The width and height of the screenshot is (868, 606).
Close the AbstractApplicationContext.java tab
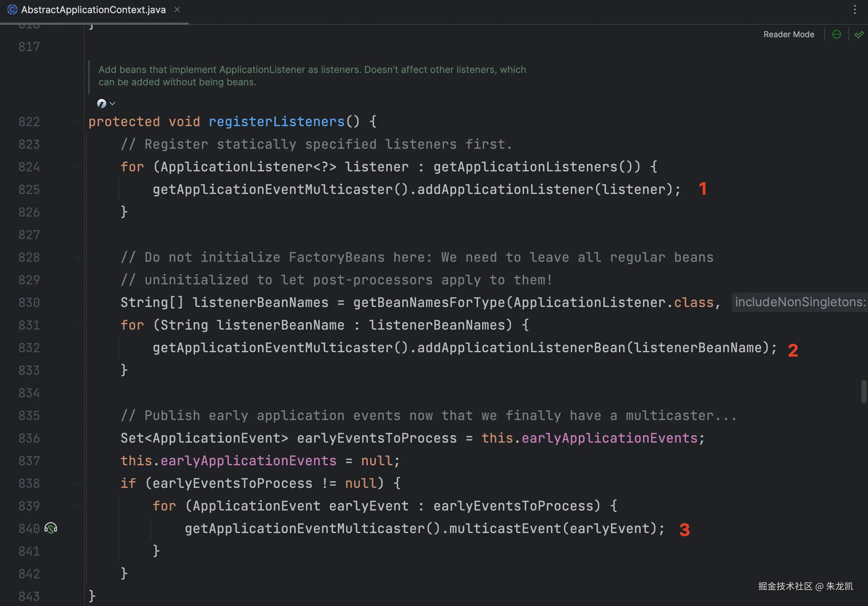coord(177,9)
